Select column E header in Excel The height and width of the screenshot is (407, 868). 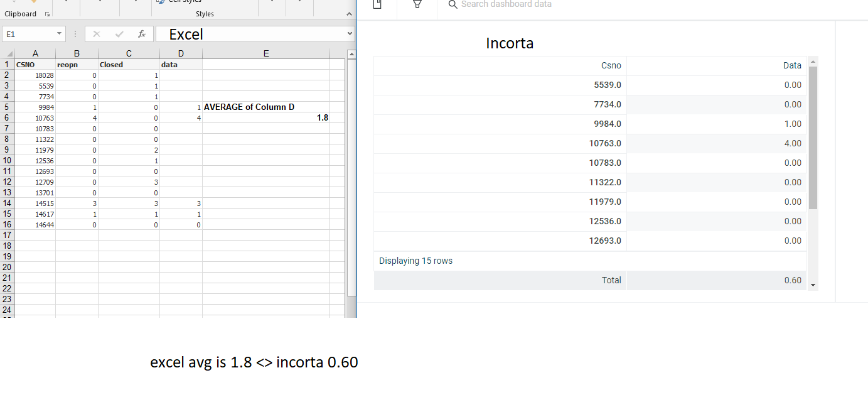point(266,54)
